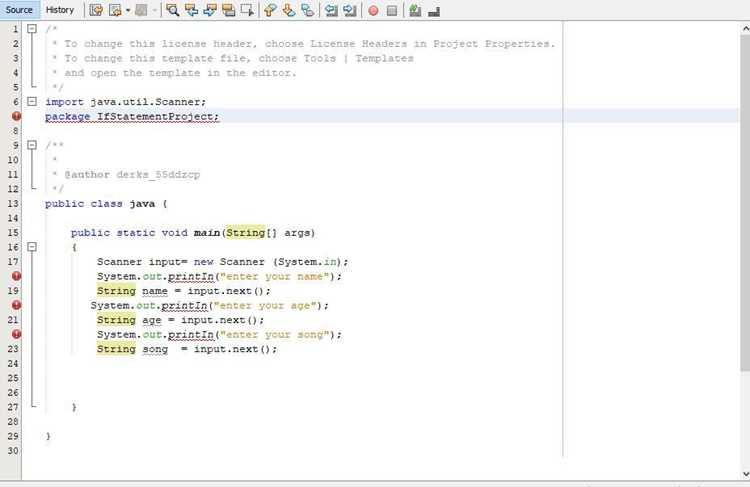Collapse main method fold at line 16
This screenshot has height=487, width=750.
[32, 247]
